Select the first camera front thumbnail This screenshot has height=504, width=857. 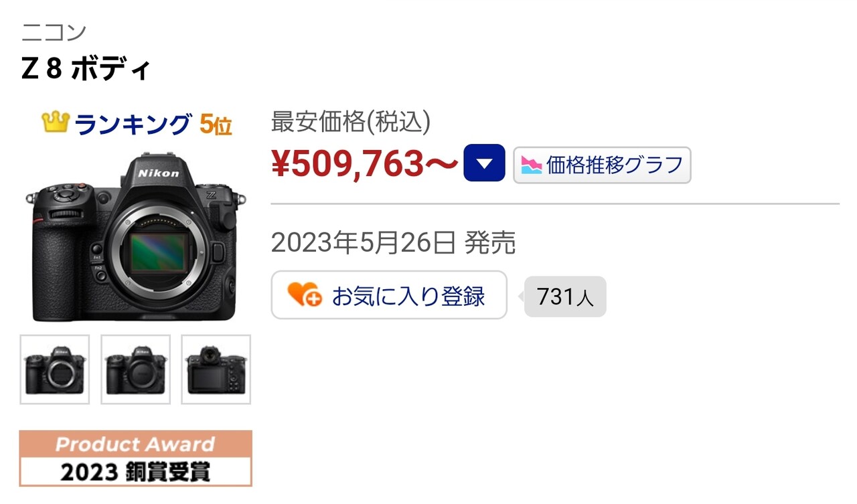[x=55, y=369]
